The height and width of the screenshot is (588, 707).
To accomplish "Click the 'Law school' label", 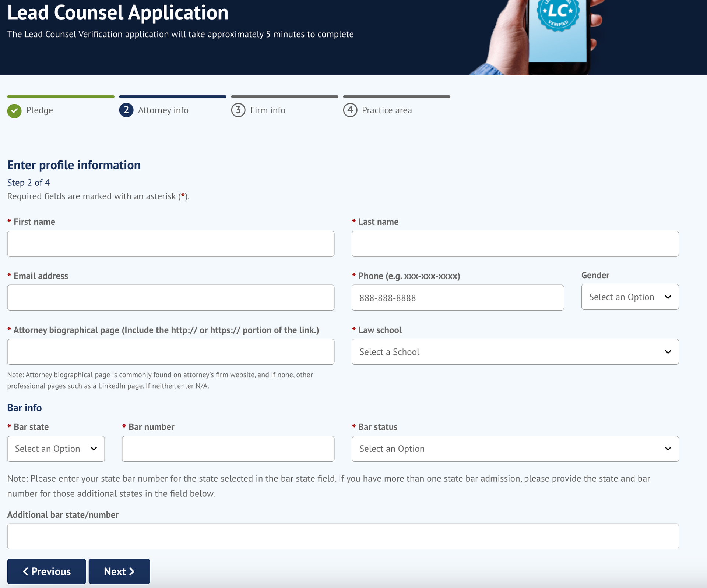I will [380, 330].
